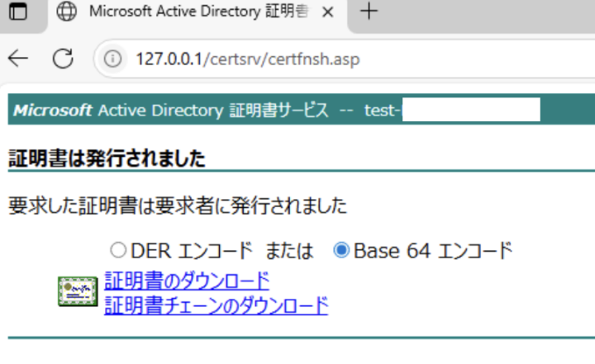
Task: Select Base 64 エンコード radio button
Action: point(341,250)
